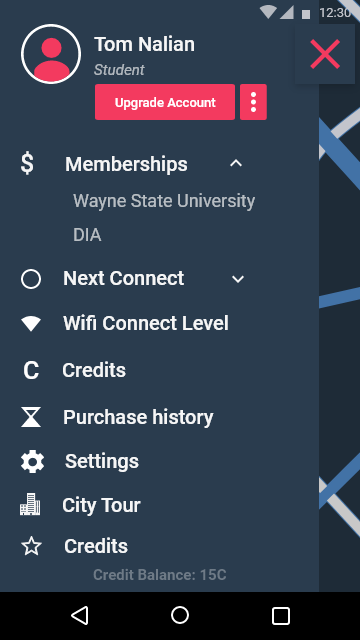This screenshot has height=640, width=360.
Task: Tap the Android back navigation button
Action: click(x=80, y=616)
